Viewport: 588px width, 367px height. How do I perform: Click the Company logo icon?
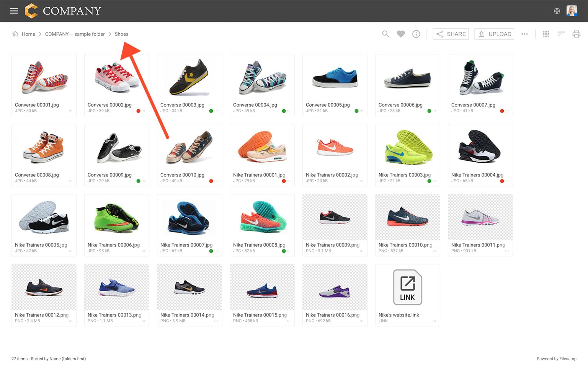point(31,11)
